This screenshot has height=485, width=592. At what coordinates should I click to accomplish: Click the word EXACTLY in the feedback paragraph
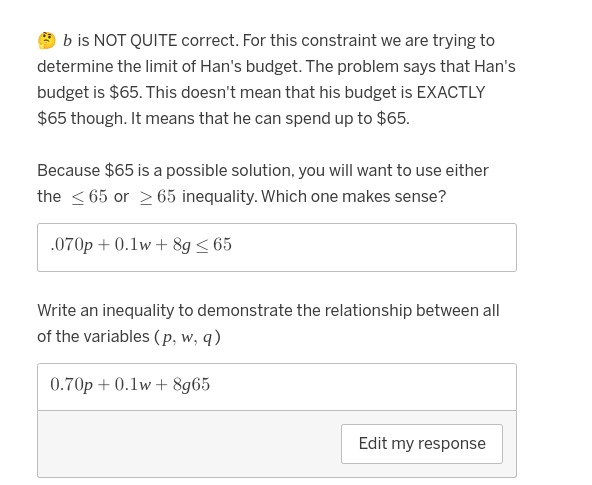point(451,92)
